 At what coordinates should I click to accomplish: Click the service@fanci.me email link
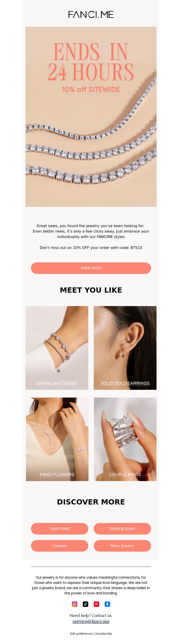(91, 621)
